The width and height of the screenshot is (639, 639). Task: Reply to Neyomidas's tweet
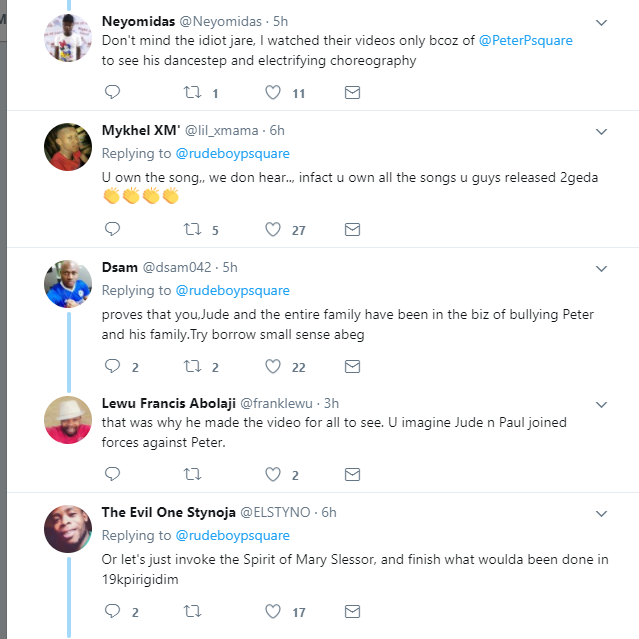click(x=112, y=93)
